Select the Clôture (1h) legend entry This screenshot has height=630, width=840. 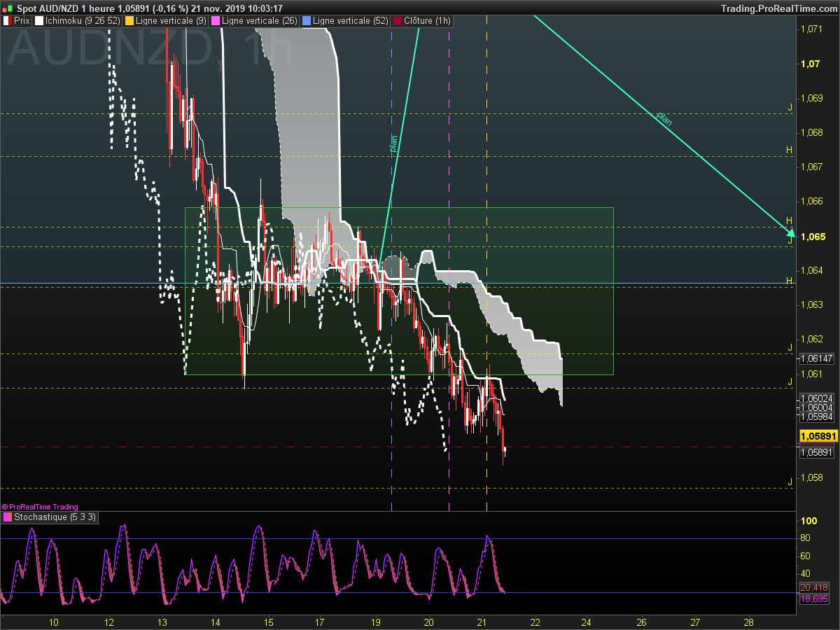click(x=422, y=21)
